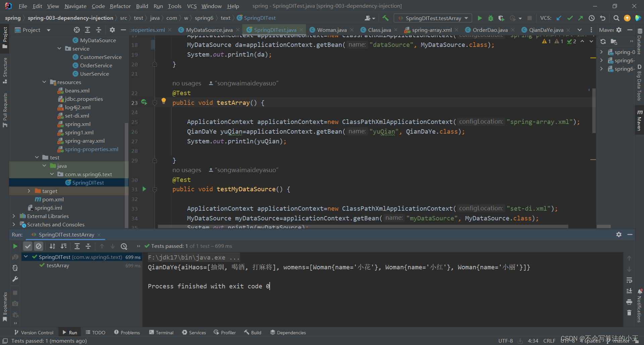644x345 pixels.
Task: Switch to spring-array.xml editor tab
Action: 431,30
